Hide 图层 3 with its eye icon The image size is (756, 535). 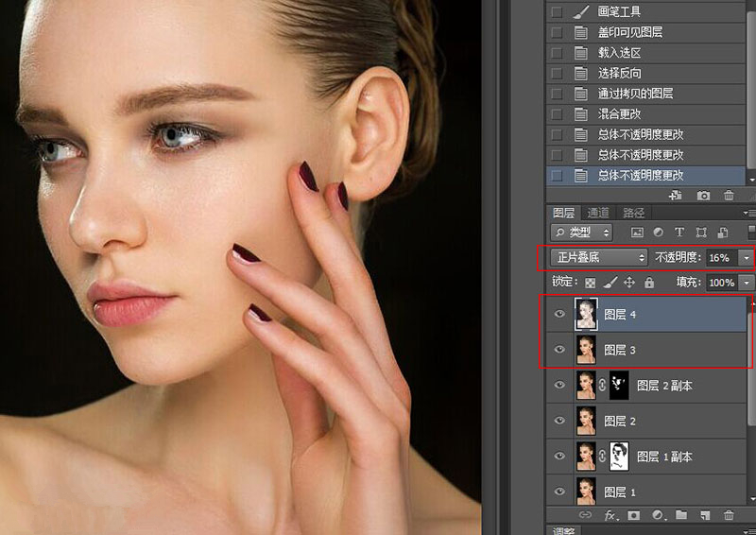tap(559, 350)
